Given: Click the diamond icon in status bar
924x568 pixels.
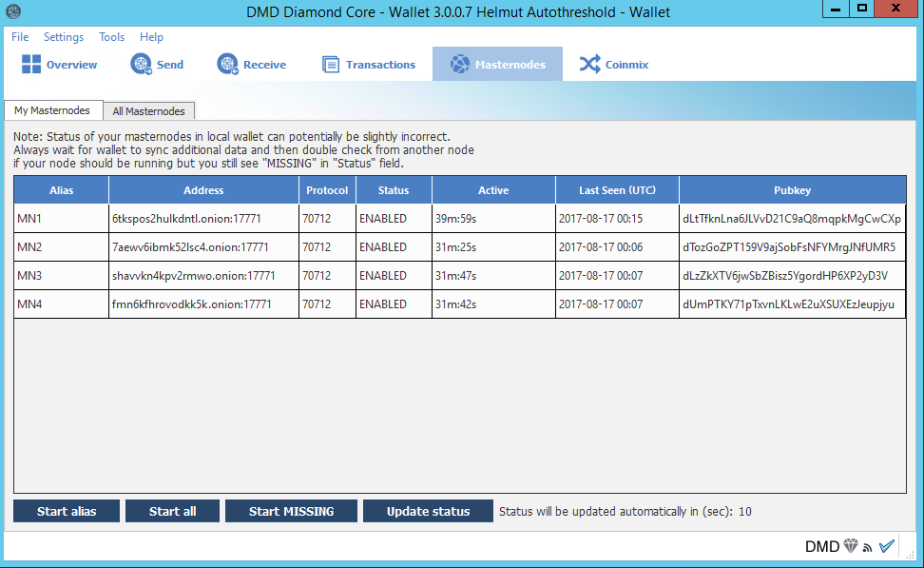Looking at the screenshot, I should click(851, 545).
